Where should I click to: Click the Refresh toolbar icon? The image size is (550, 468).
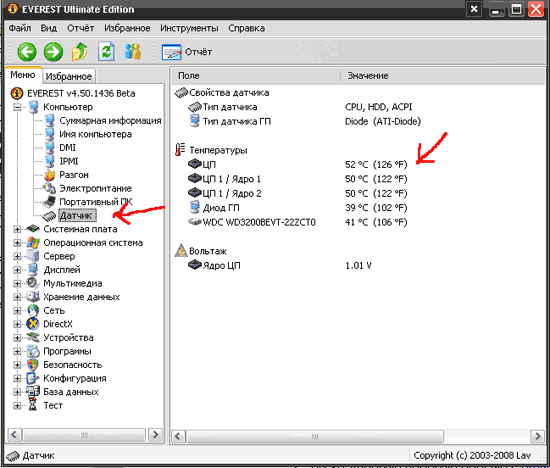[x=106, y=52]
